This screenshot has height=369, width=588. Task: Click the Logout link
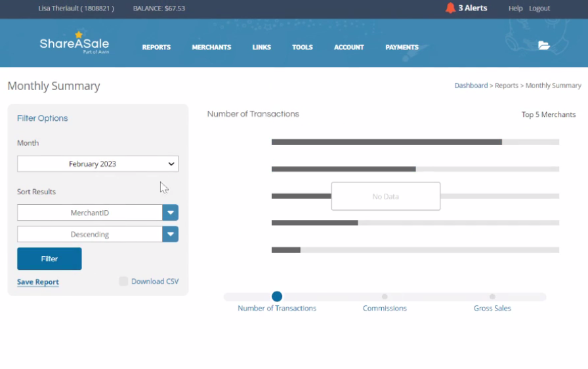[539, 9]
